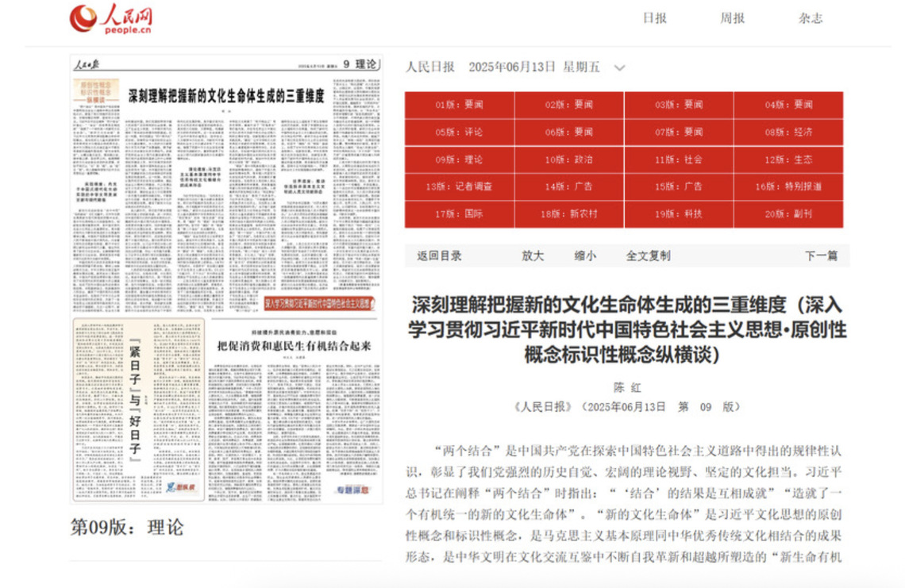Click 缩小 to shrink text
The image size is (905, 588).
tap(585, 256)
